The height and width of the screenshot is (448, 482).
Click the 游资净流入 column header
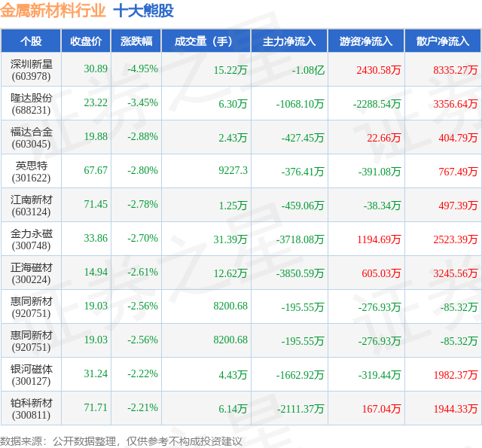(366, 41)
